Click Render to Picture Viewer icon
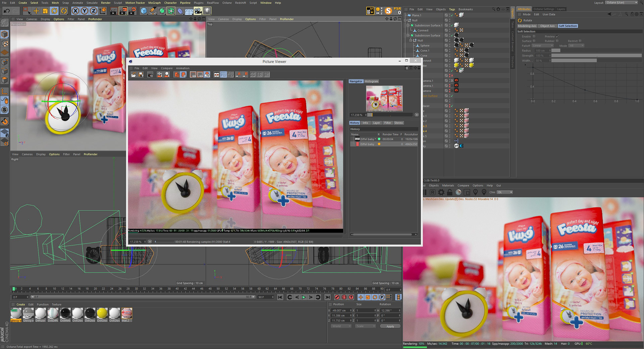 [x=123, y=11]
